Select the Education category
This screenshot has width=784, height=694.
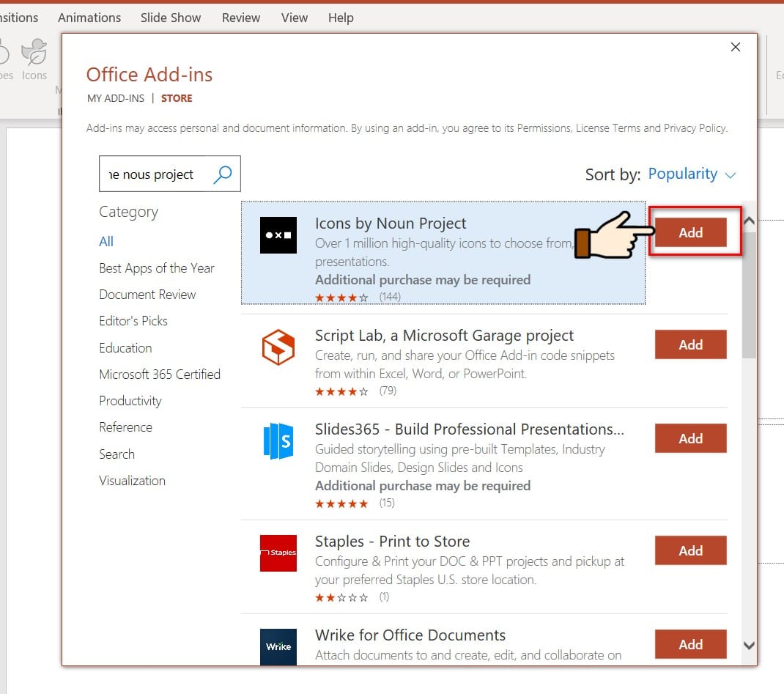click(125, 348)
